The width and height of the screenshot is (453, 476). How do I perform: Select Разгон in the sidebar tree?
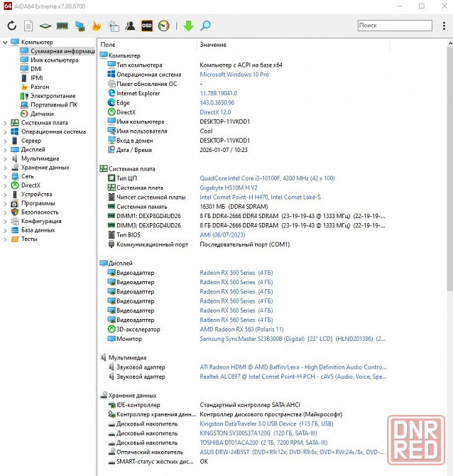tap(40, 87)
